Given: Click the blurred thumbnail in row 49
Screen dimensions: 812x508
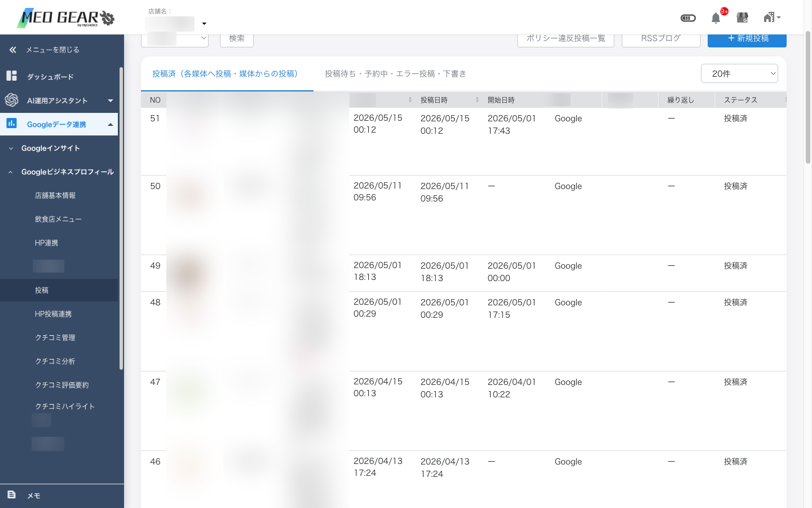Looking at the screenshot, I should click(189, 273).
